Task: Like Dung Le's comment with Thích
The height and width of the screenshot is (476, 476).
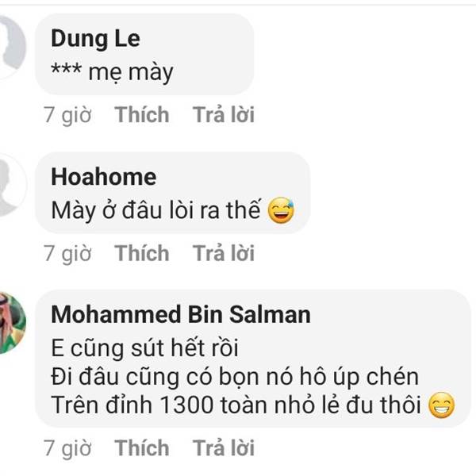Action: coord(142,115)
